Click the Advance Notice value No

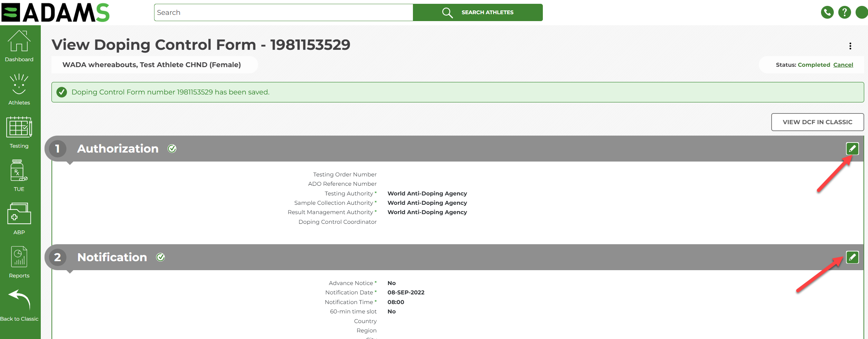[391, 283]
